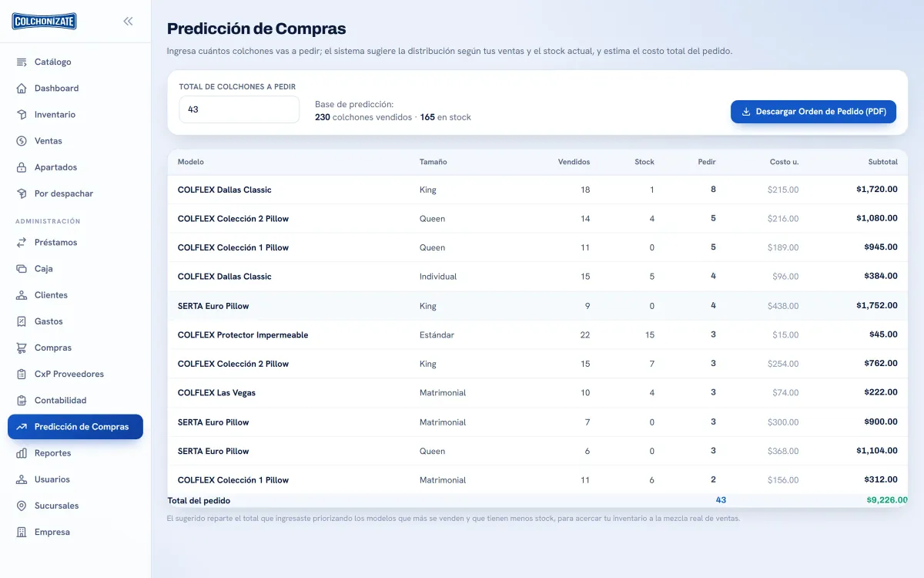Click COLFLEX Las Vegas Matrimonial row
The image size is (924, 578).
point(537,393)
